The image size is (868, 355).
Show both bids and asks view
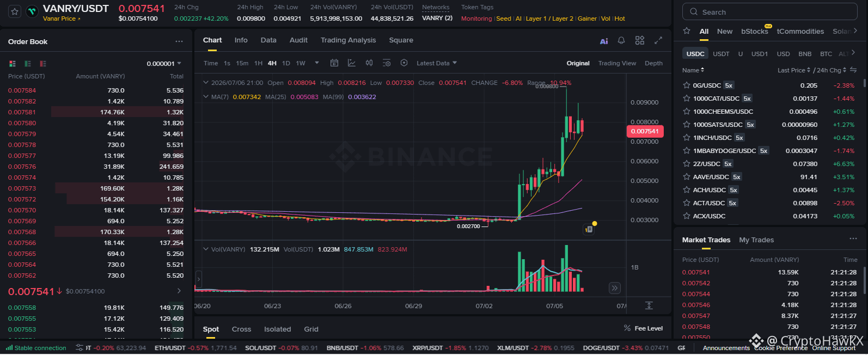pyautogui.click(x=12, y=64)
